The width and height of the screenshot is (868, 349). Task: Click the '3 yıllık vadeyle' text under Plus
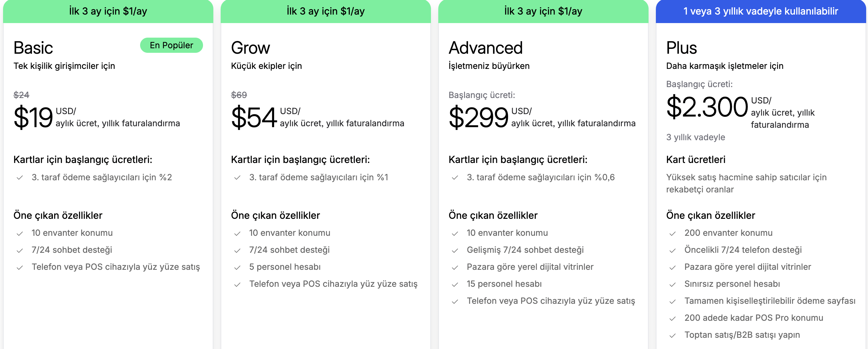pyautogui.click(x=695, y=137)
